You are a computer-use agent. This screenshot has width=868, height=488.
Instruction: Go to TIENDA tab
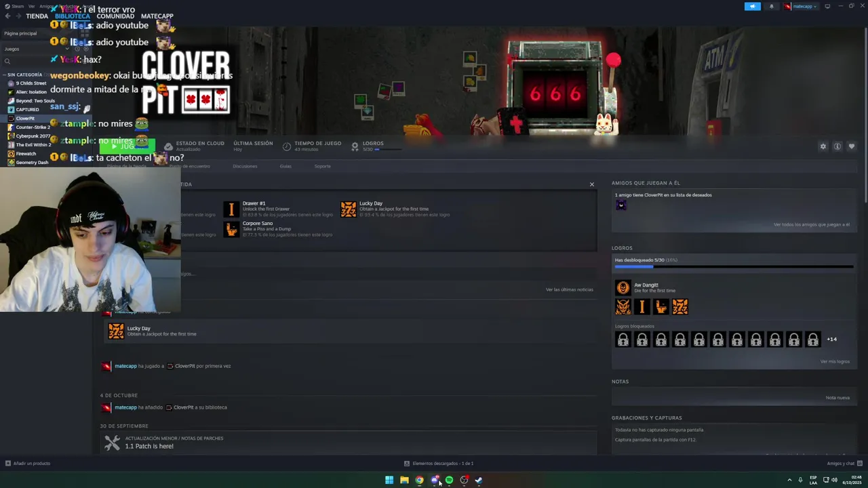point(37,16)
